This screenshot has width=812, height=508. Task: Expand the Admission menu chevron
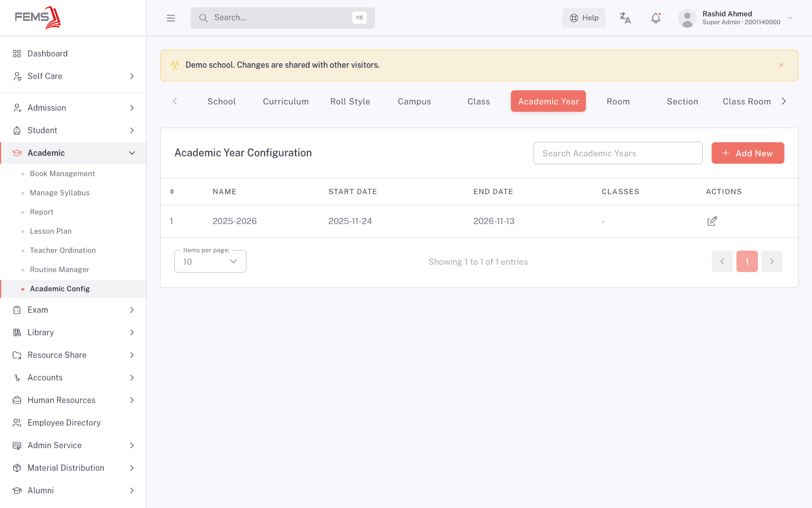[x=132, y=108]
